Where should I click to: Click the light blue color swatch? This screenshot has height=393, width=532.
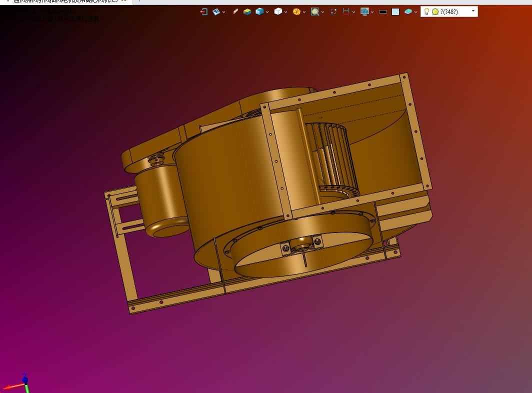point(395,12)
